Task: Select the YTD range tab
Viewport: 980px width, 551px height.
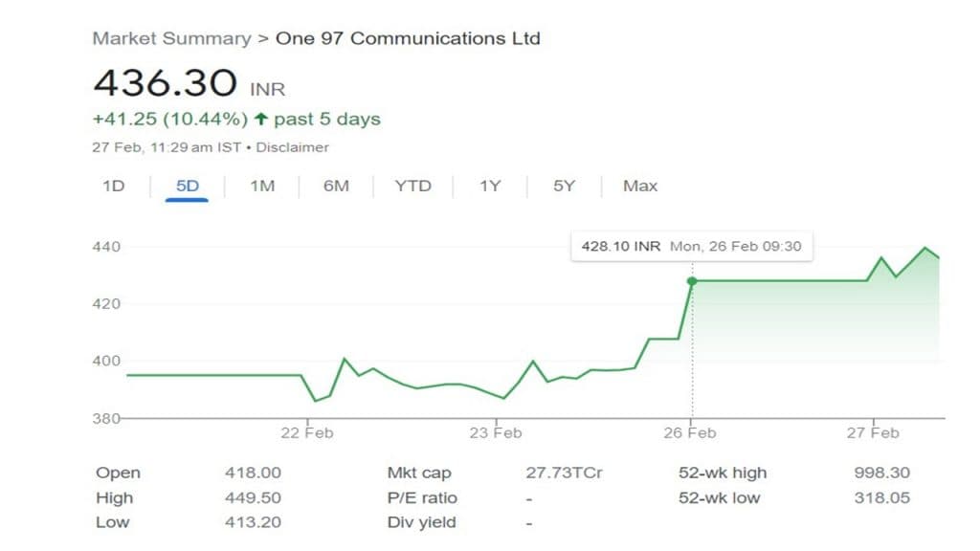Action: pos(412,186)
